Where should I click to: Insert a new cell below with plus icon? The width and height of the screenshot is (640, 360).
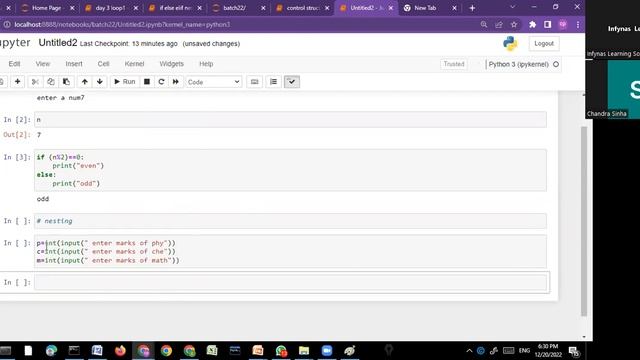coord(18,82)
